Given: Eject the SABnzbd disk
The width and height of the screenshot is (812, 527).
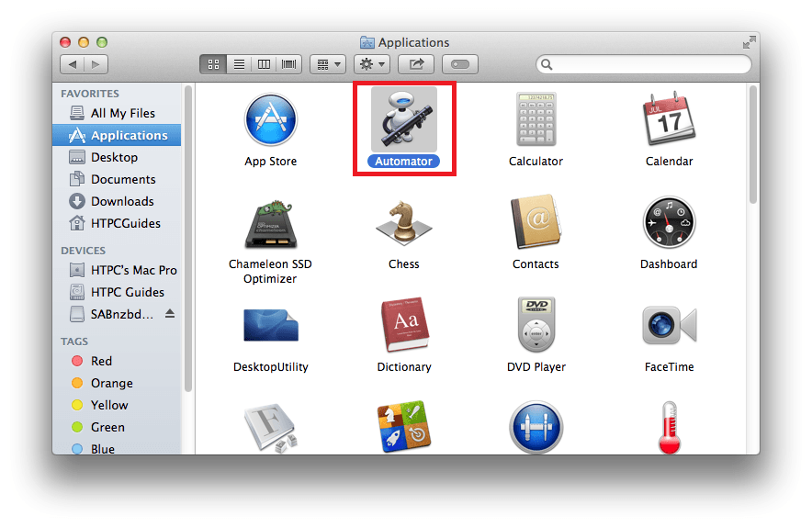Looking at the screenshot, I should coord(169,314).
